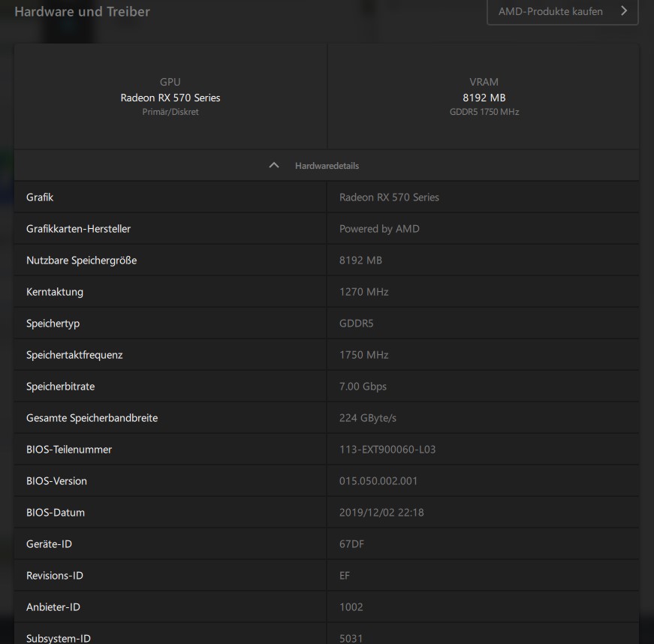
Task: Click the Gesamte Speicherbandbreite label
Action: (92, 418)
